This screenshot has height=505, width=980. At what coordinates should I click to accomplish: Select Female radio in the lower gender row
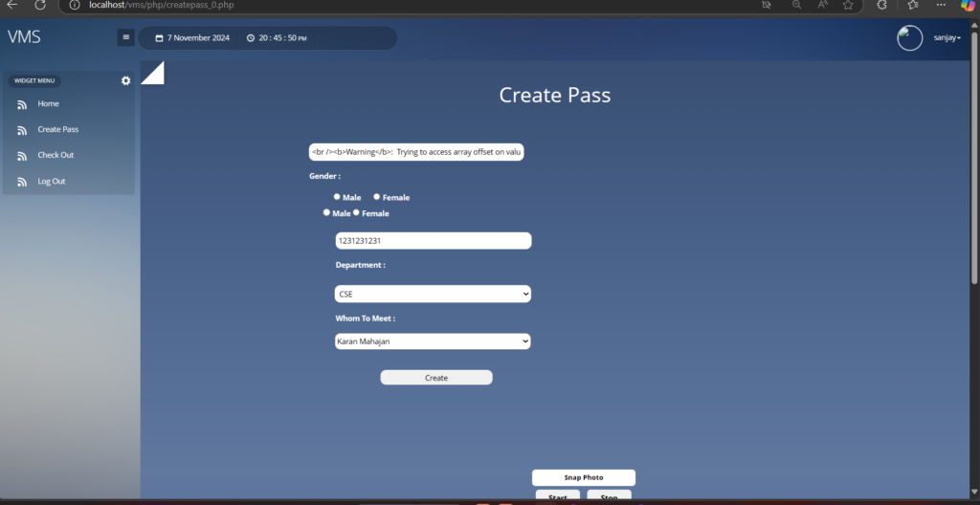coord(356,212)
